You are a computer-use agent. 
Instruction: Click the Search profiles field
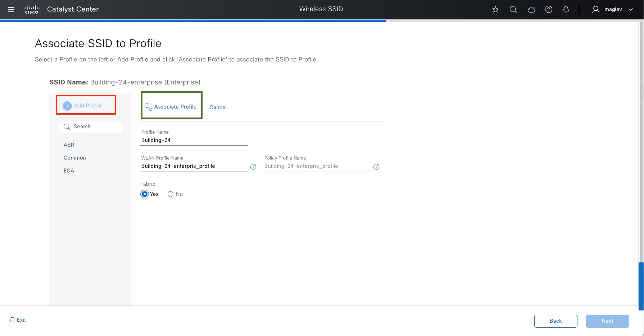point(91,127)
